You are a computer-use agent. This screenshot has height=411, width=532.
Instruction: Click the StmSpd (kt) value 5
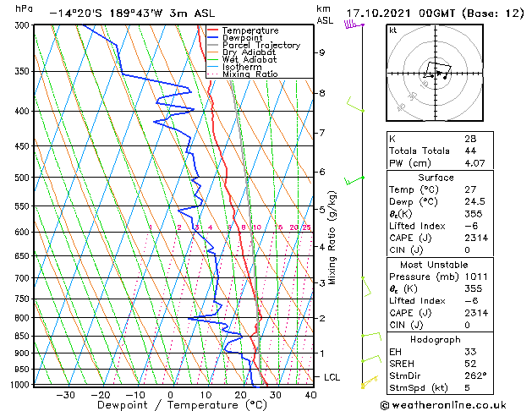(x=468, y=387)
